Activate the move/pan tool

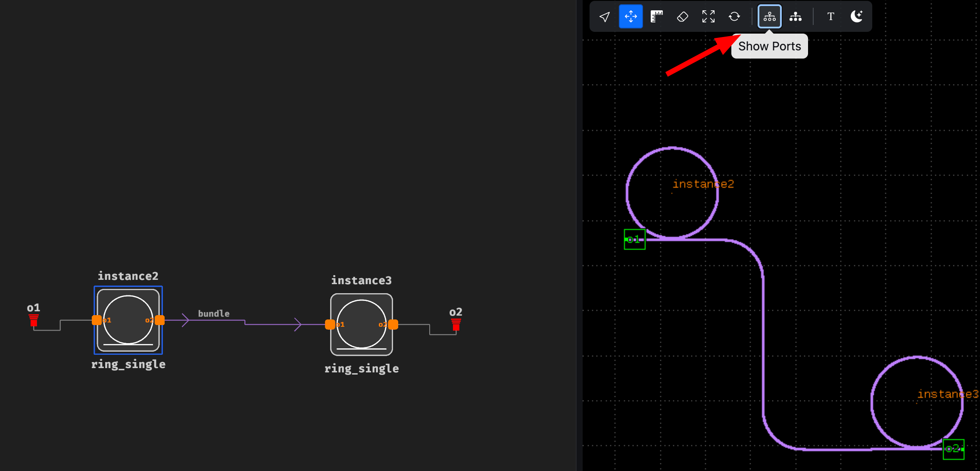point(630,17)
